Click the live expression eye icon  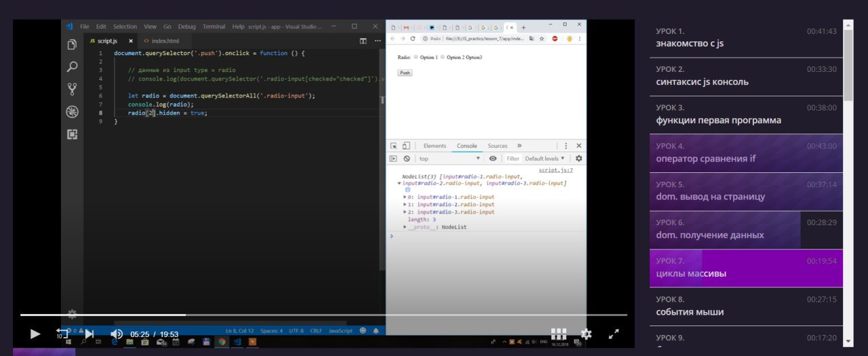493,159
